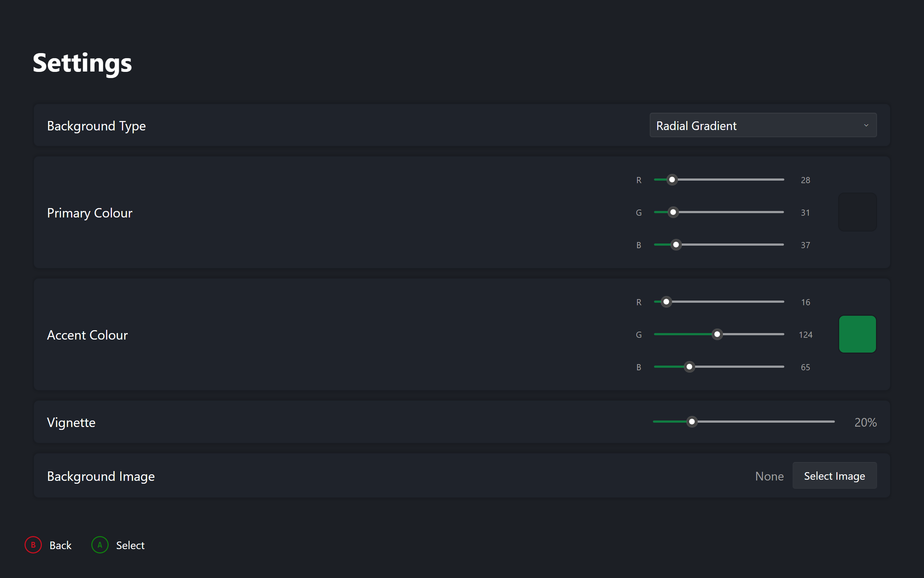This screenshot has height=578, width=924.
Task: Click the Select Image button
Action: tap(834, 475)
